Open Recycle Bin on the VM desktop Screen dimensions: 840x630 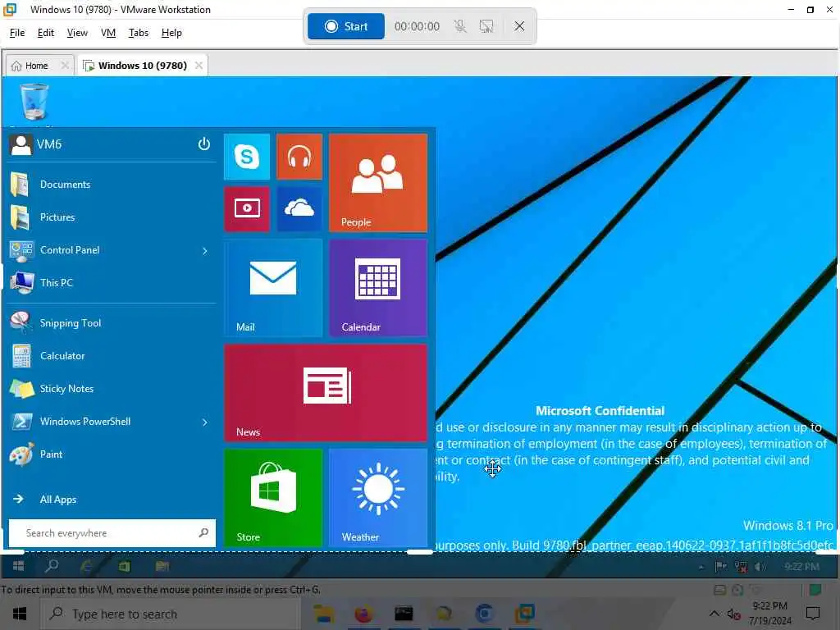point(34,101)
